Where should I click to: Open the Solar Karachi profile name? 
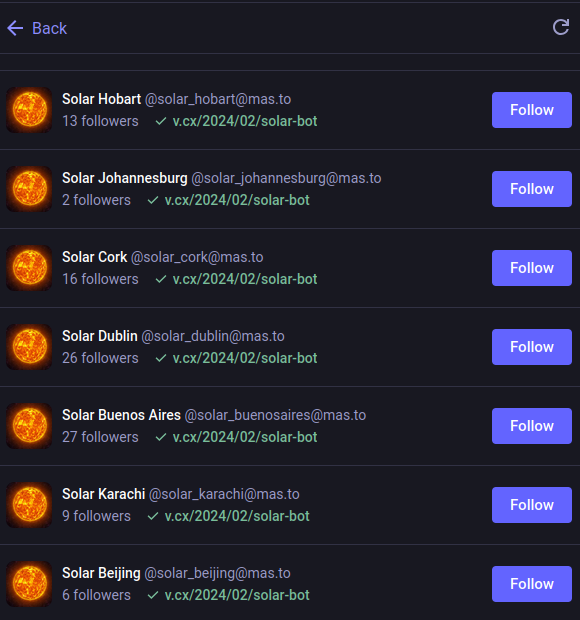[104, 494]
